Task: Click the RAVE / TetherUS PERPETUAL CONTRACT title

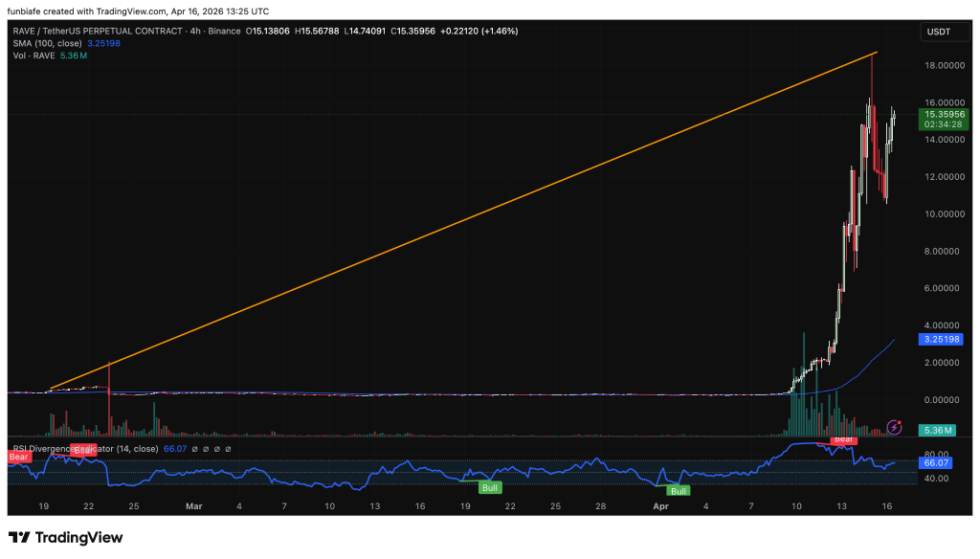Action: pos(98,30)
